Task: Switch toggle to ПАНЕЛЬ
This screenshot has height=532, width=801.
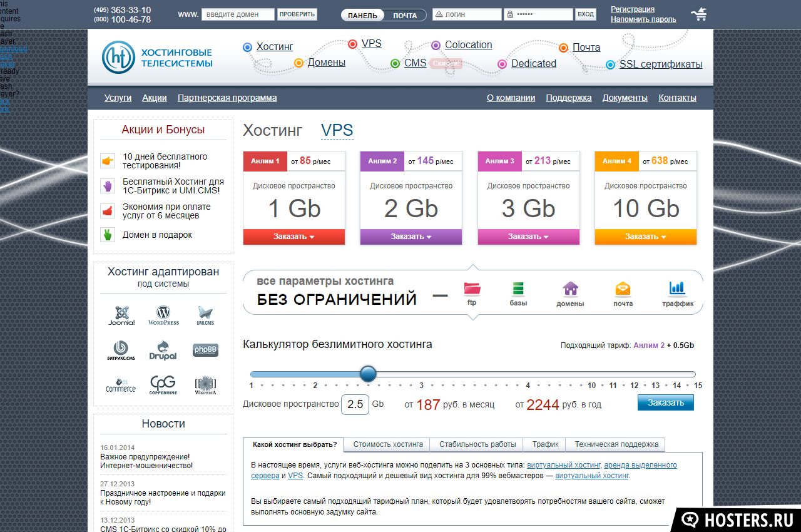Action: pyautogui.click(x=362, y=16)
